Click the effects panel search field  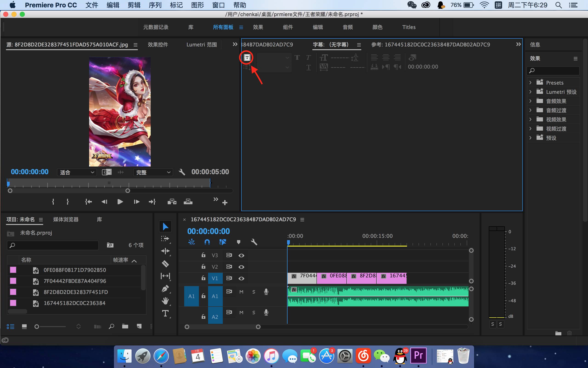coord(553,71)
